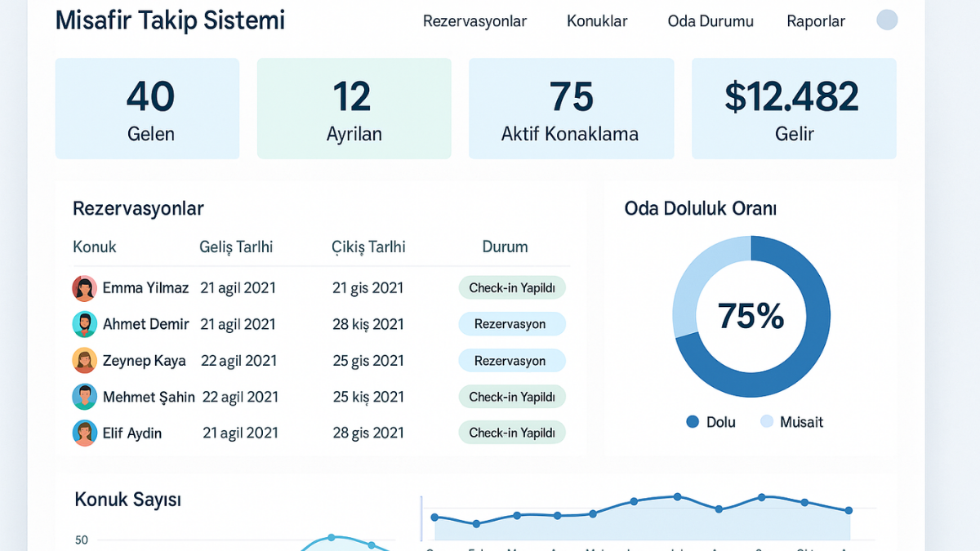Click Mehmet Şahin's profile avatar
Viewport: 980px width, 551px height.
(x=84, y=397)
